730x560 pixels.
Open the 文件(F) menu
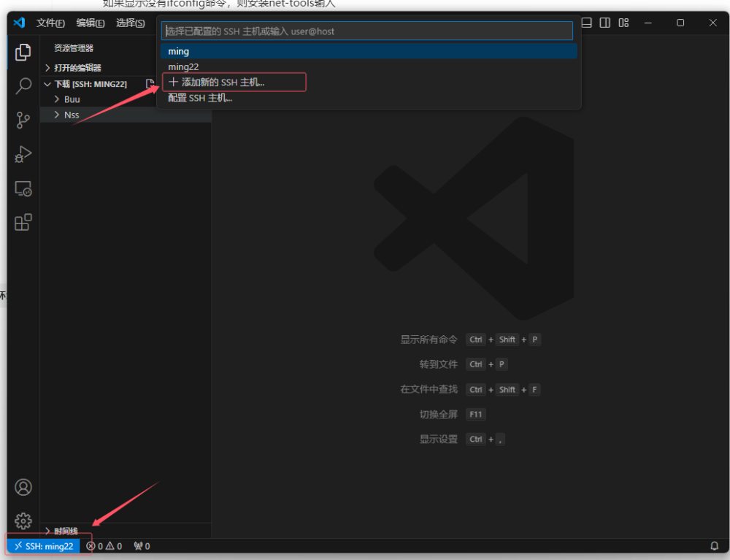(x=50, y=23)
